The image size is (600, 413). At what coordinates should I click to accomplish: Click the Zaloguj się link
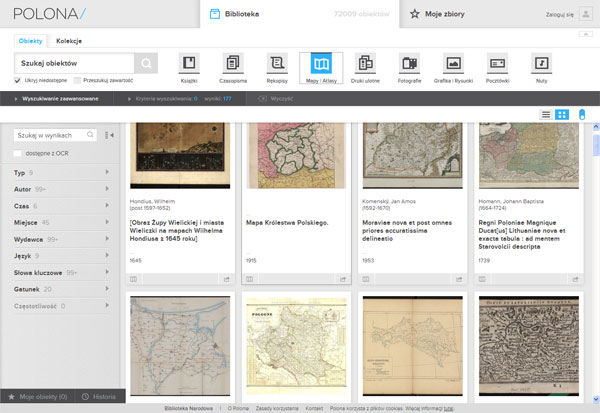pyautogui.click(x=559, y=15)
